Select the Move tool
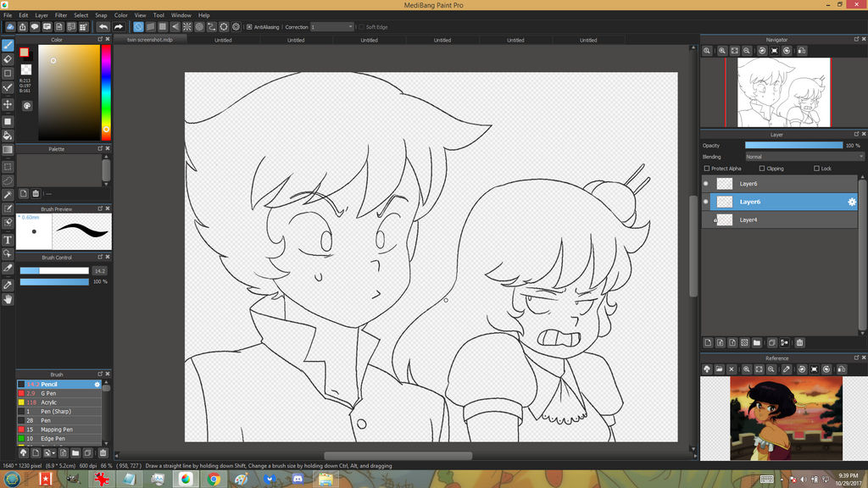The height and width of the screenshot is (488, 868). tap(8, 104)
